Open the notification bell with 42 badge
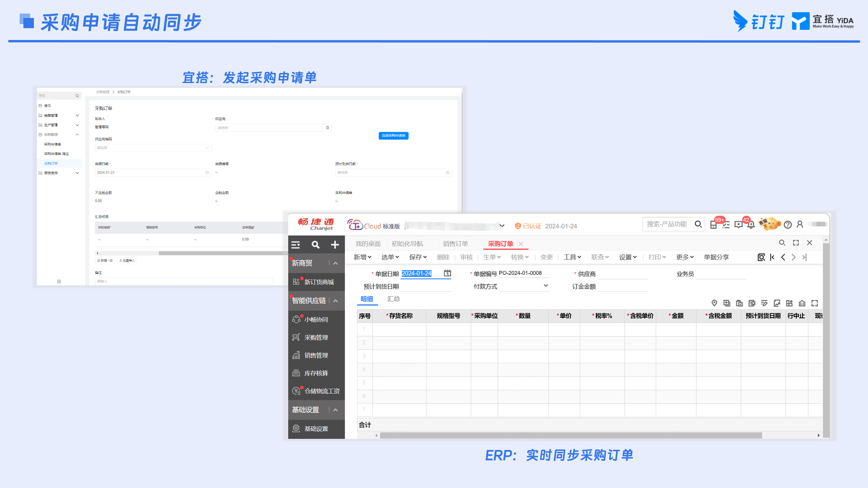The height and width of the screenshot is (488, 868). 751,225
